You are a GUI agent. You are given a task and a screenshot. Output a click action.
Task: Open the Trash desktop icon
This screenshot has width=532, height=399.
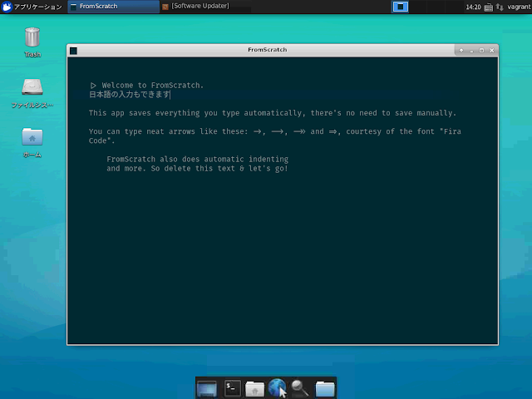click(x=32, y=42)
